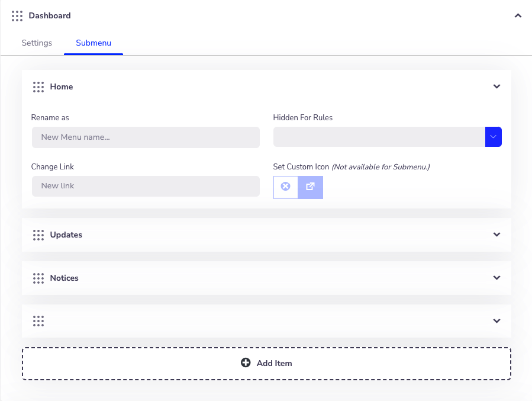532x401 pixels.
Task: Open the Hidden For Rules dropdown arrow
Action: pyautogui.click(x=494, y=137)
